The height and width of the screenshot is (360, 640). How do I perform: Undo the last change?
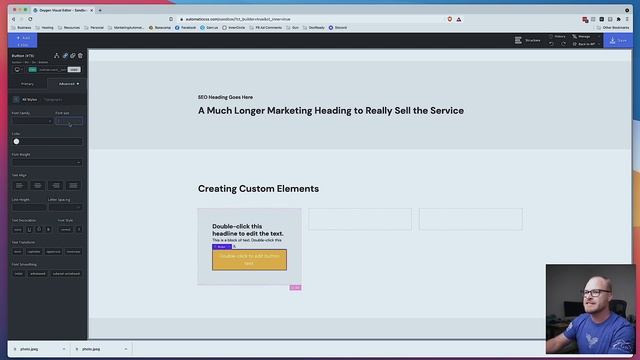coord(551,44)
